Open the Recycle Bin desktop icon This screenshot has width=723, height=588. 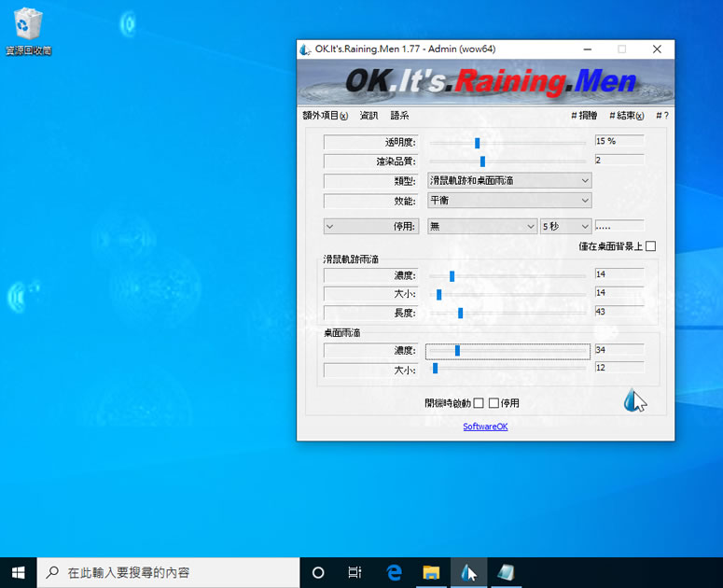[28, 32]
